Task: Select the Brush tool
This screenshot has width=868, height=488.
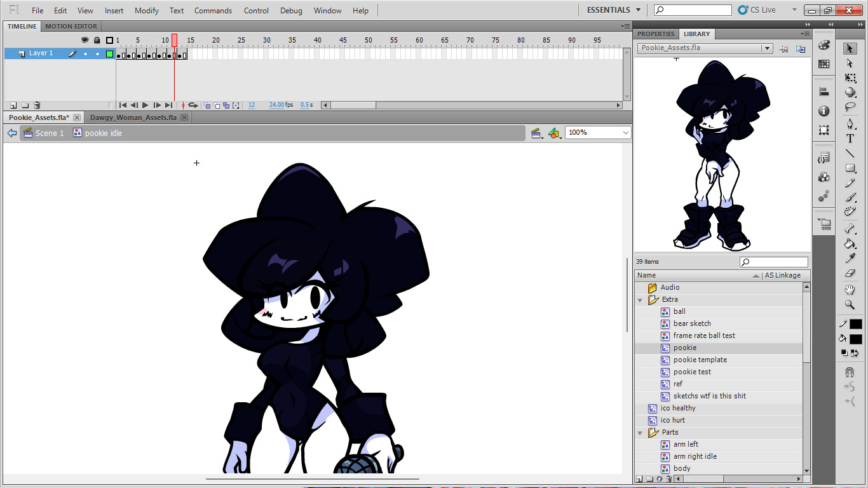Action: coord(850,198)
